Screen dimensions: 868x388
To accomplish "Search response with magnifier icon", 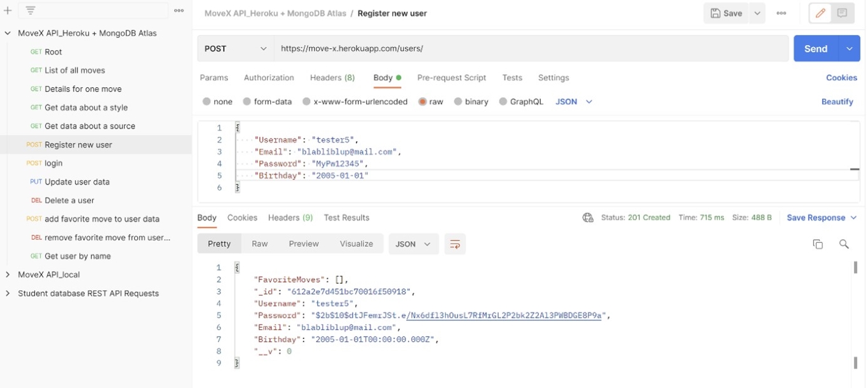I will tap(844, 244).
